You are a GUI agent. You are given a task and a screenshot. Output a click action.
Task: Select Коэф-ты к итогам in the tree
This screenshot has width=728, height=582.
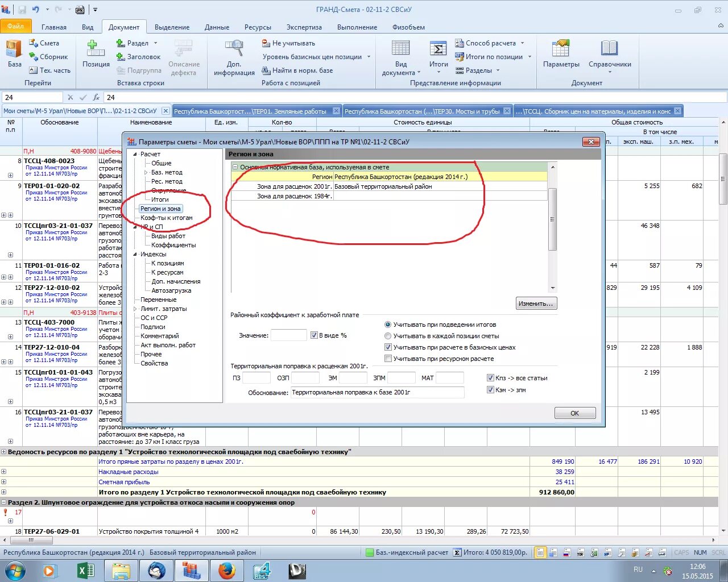(x=167, y=218)
